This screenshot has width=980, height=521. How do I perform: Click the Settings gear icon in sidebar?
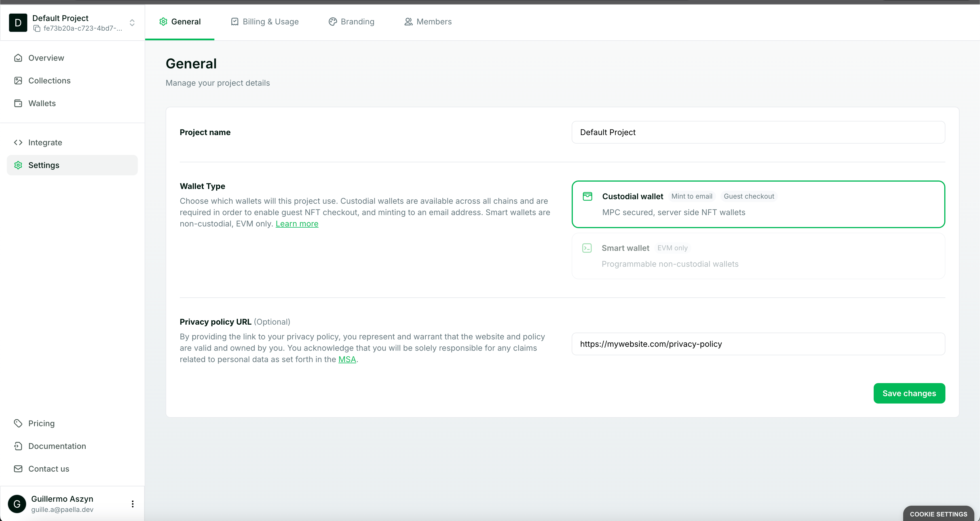[x=18, y=165]
